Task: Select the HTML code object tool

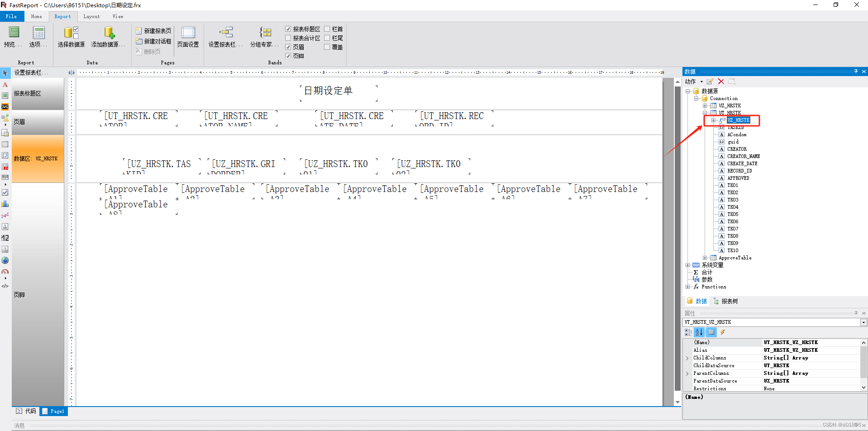Action: tap(5, 286)
